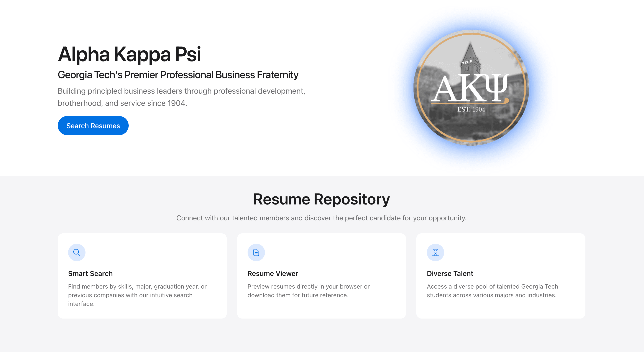Click the document Resume Viewer icon

(256, 252)
